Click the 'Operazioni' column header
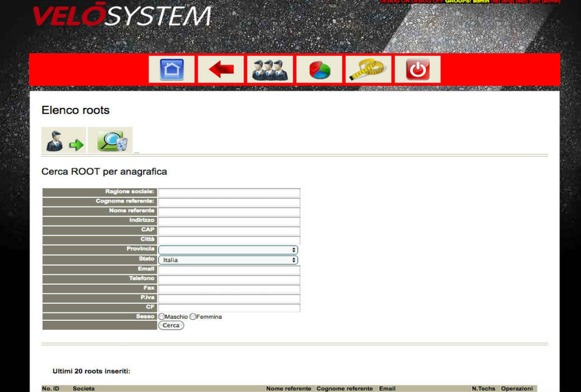Image resolution: width=581 pixels, height=392 pixels. coord(517,389)
